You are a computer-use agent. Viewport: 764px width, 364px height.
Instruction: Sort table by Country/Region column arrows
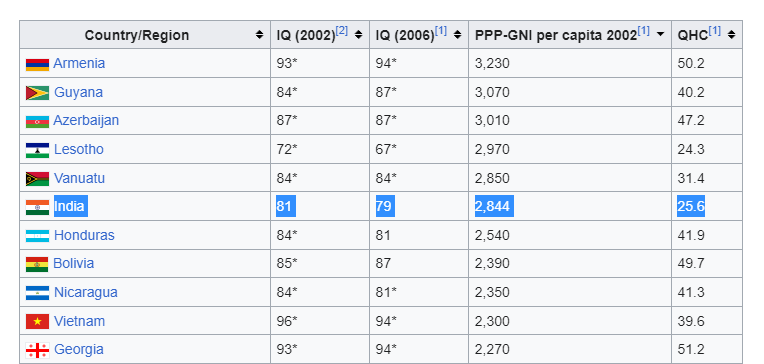(x=259, y=35)
